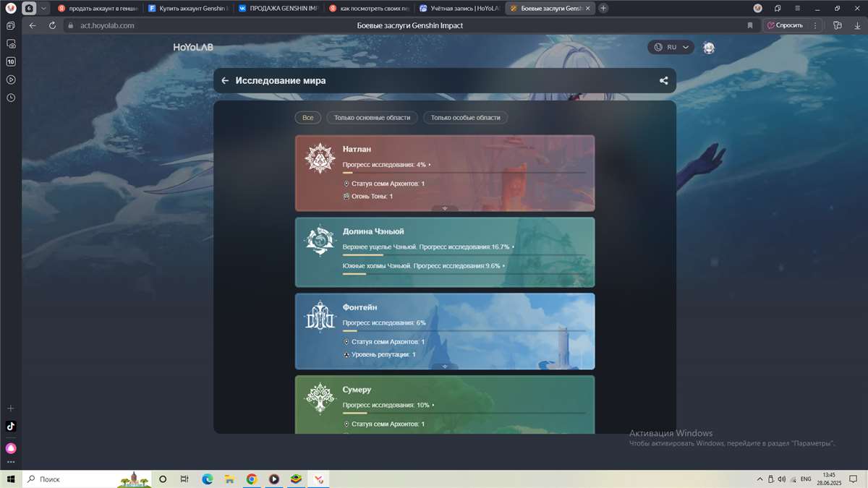Reload the current page
868x488 pixels.
coord(52,25)
